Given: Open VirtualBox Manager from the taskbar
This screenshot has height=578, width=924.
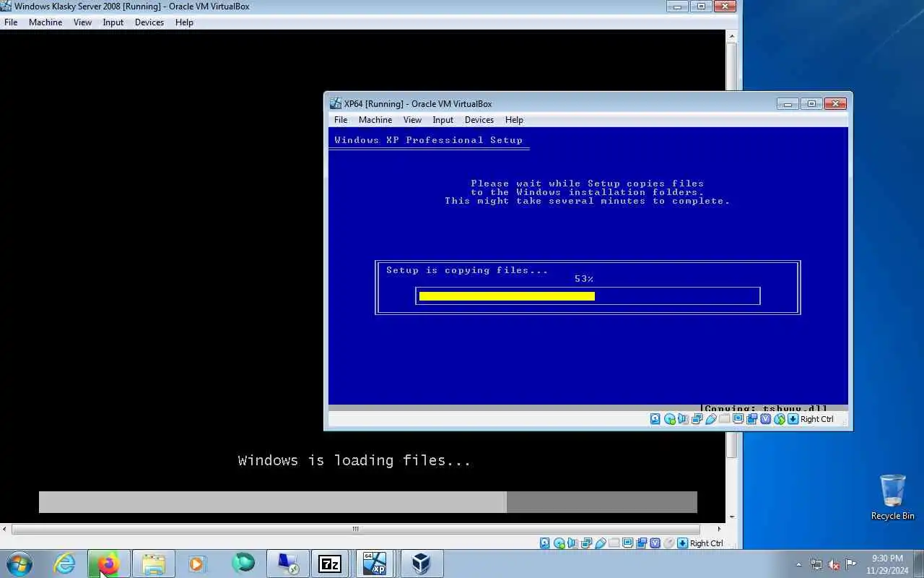Looking at the screenshot, I should click(420, 564).
